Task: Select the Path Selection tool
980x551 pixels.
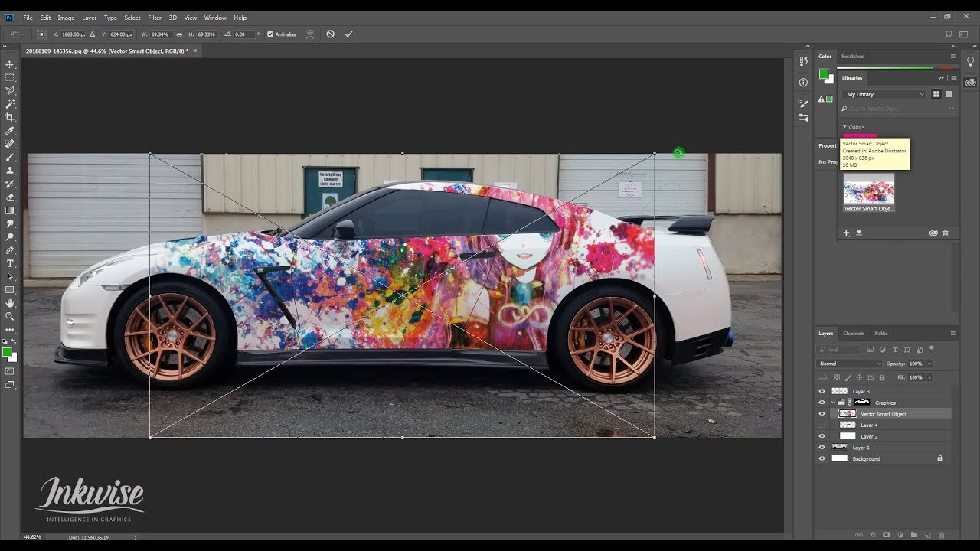Action: [x=10, y=276]
